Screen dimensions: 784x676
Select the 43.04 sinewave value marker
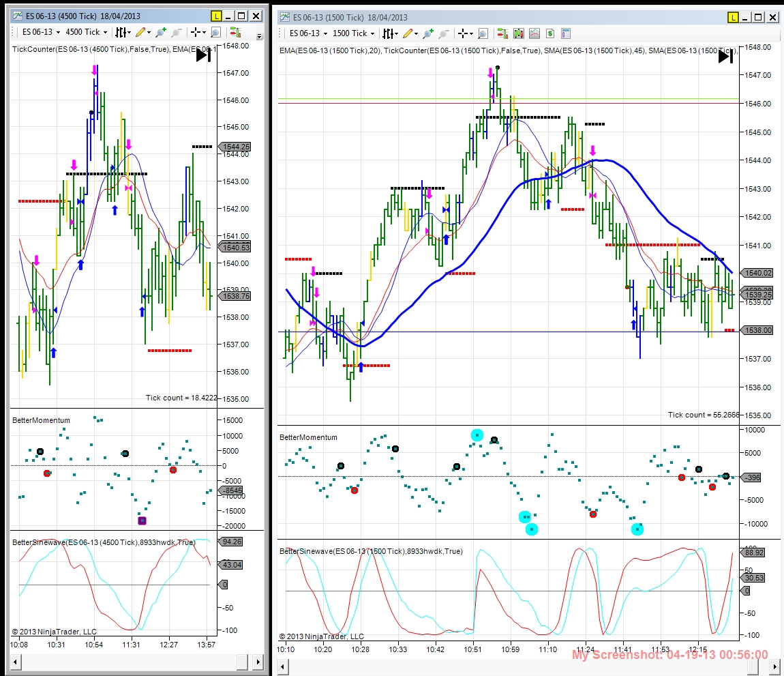(x=230, y=564)
